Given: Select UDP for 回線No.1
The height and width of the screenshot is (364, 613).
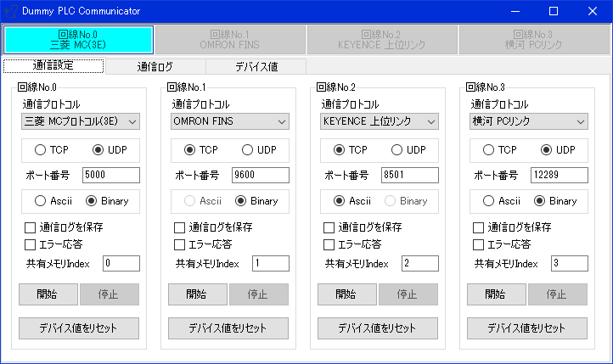Looking at the screenshot, I should (x=259, y=150).
